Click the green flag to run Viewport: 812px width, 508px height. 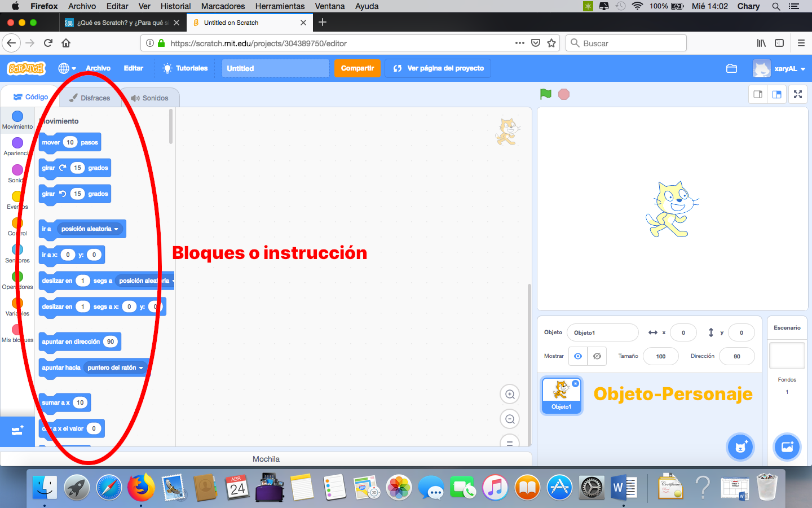(x=545, y=94)
